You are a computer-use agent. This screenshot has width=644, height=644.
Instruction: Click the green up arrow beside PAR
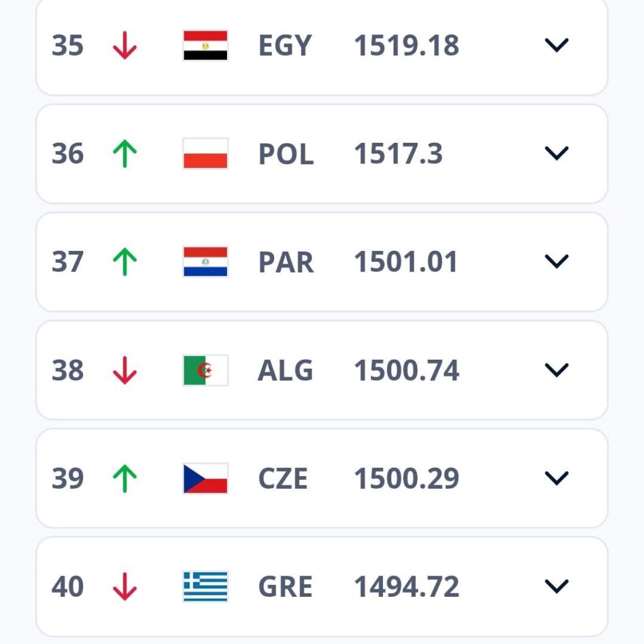(x=125, y=262)
